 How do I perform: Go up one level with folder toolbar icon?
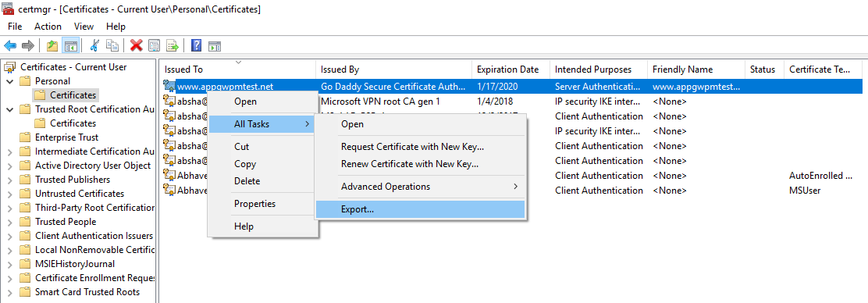pos(52,45)
